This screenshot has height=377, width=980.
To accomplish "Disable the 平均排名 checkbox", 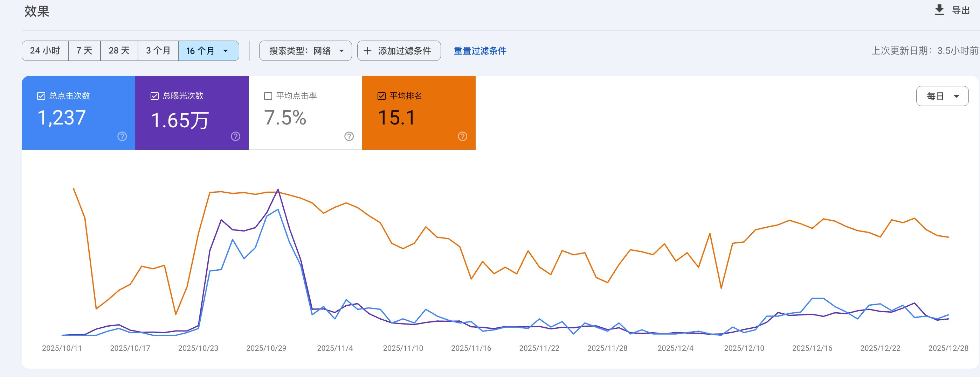I will pyautogui.click(x=381, y=96).
